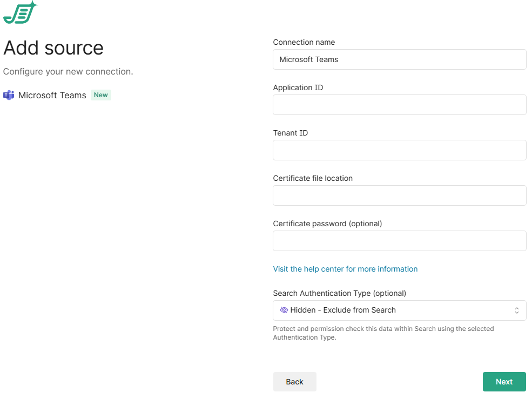The width and height of the screenshot is (532, 399).
Task: Select the Tenant ID input field
Action: (399, 150)
